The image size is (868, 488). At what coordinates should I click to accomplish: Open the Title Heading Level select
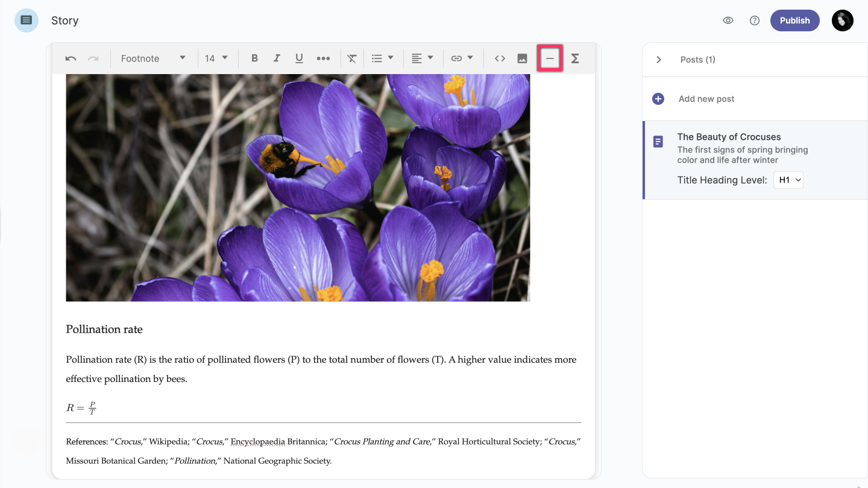tap(788, 180)
